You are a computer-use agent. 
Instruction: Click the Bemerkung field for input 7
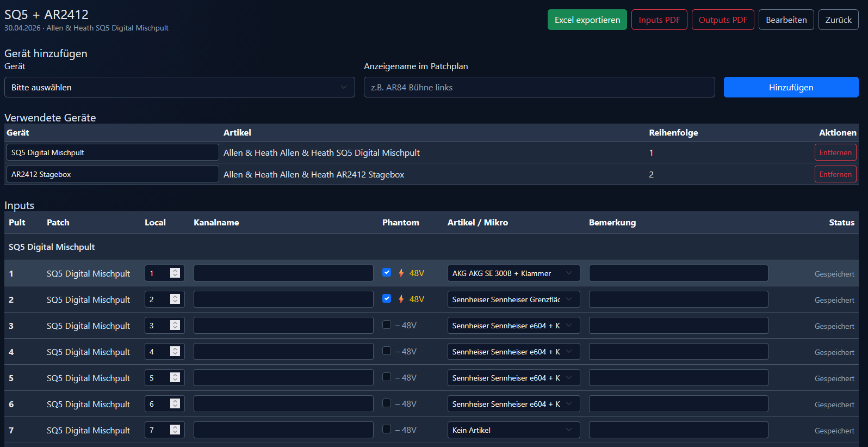tap(679, 430)
